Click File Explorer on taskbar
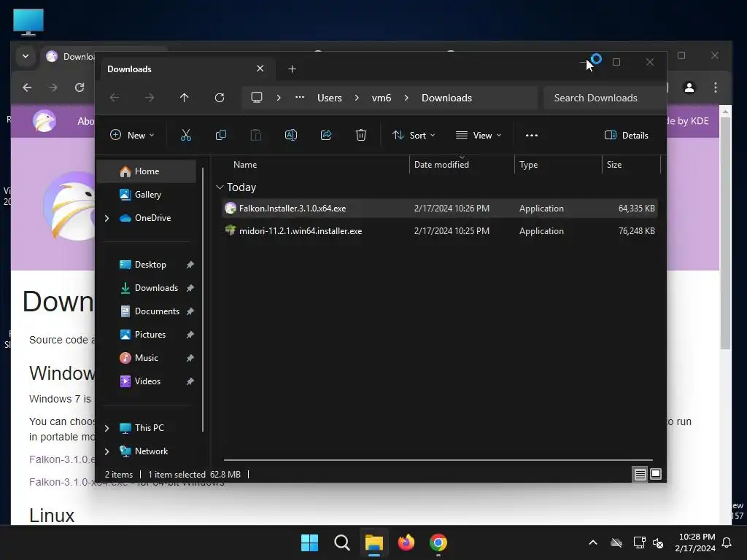The height and width of the screenshot is (560, 747). [x=374, y=542]
